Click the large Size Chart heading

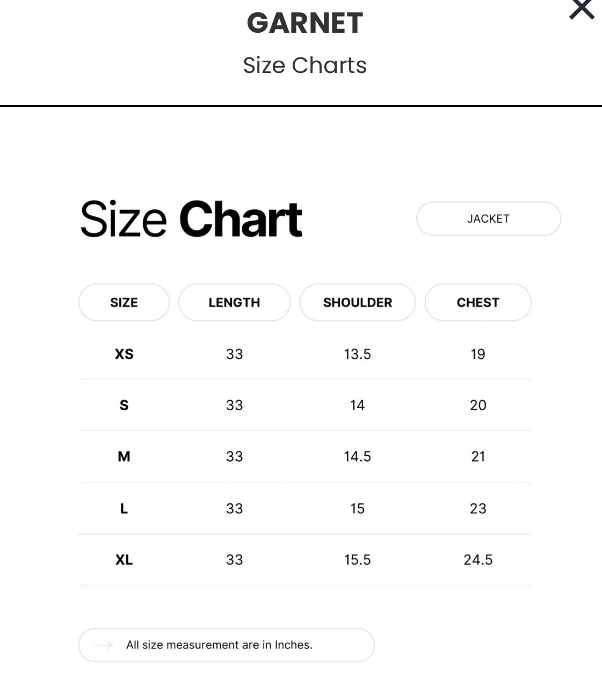click(x=191, y=218)
